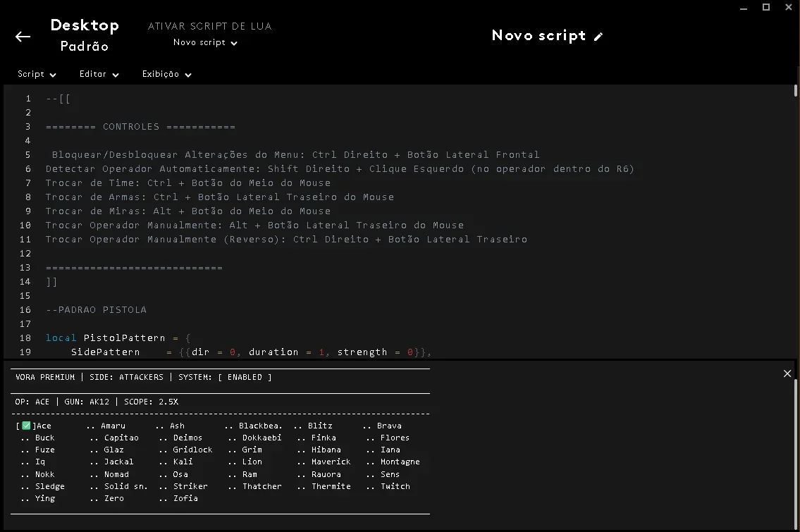Click GUN: AK12 in console
Screen dimensions: 800x532
(x=87, y=402)
